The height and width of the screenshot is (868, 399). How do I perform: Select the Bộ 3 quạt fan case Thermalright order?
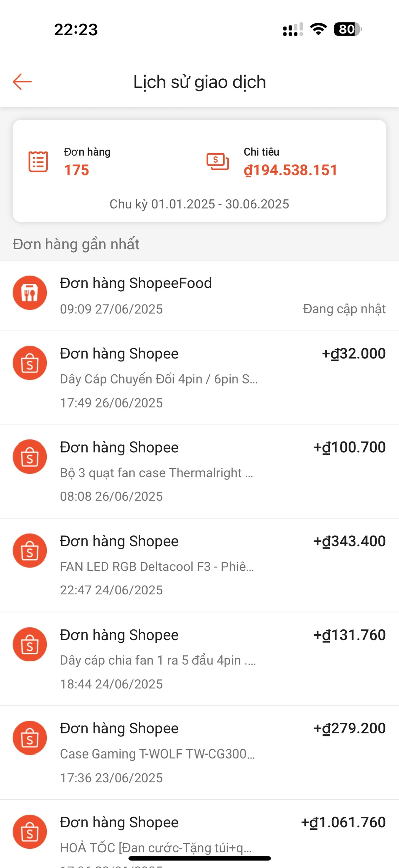tap(156, 473)
